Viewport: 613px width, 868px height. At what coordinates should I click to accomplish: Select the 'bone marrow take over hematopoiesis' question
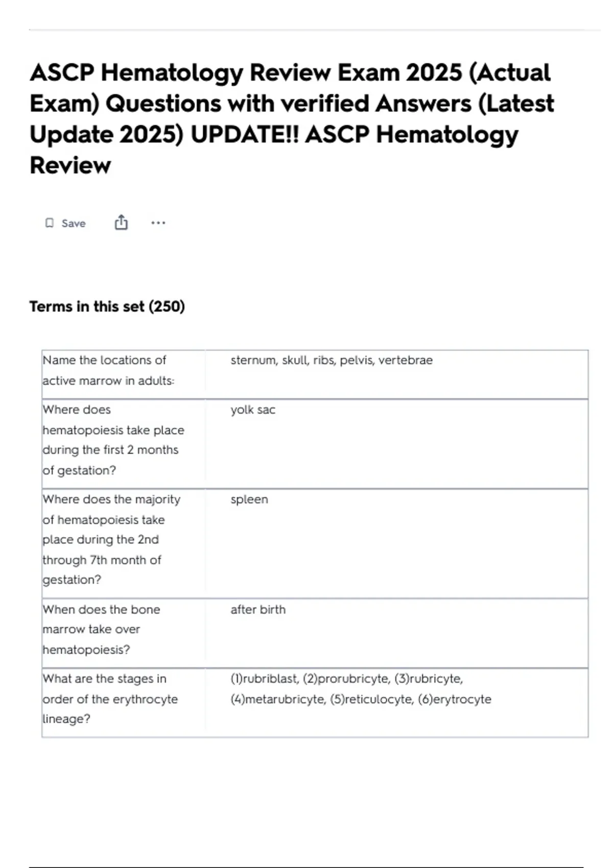(101, 629)
